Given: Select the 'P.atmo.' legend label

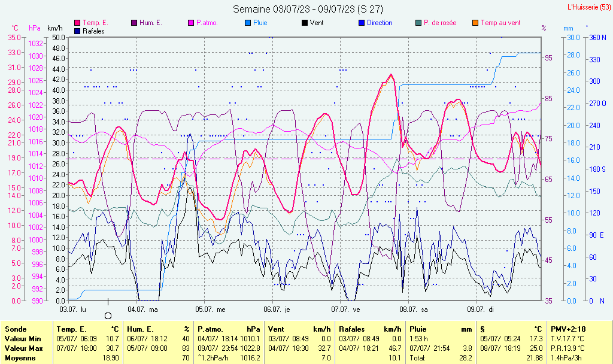Looking at the screenshot, I should 207,23.
